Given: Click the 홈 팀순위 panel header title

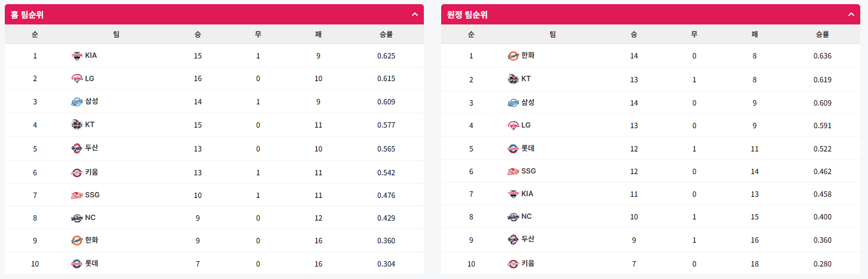Looking at the screenshot, I should click(x=27, y=15).
